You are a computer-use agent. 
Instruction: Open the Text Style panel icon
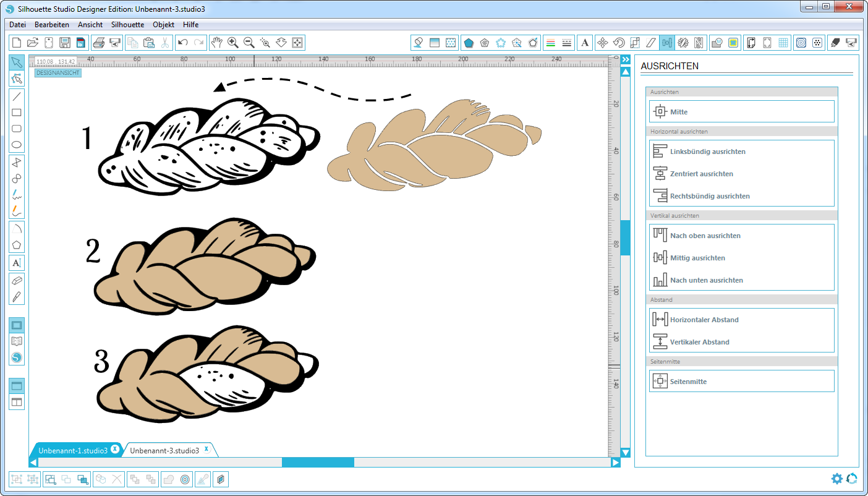coord(584,43)
